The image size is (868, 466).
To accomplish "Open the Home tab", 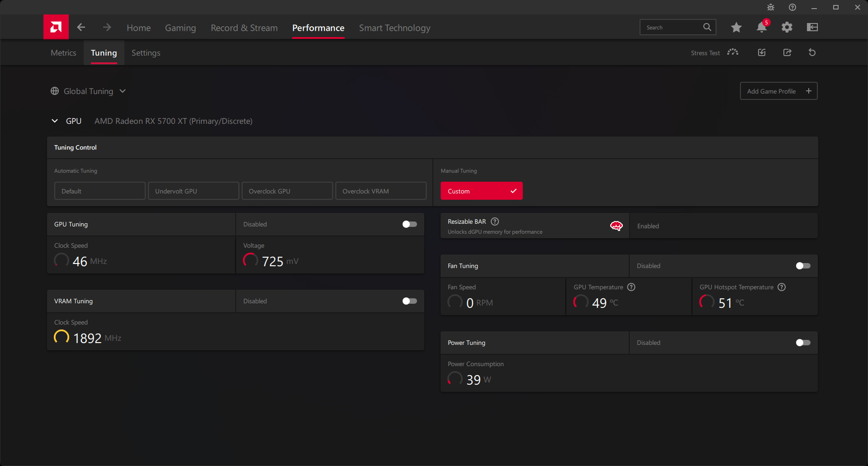I will tap(139, 28).
